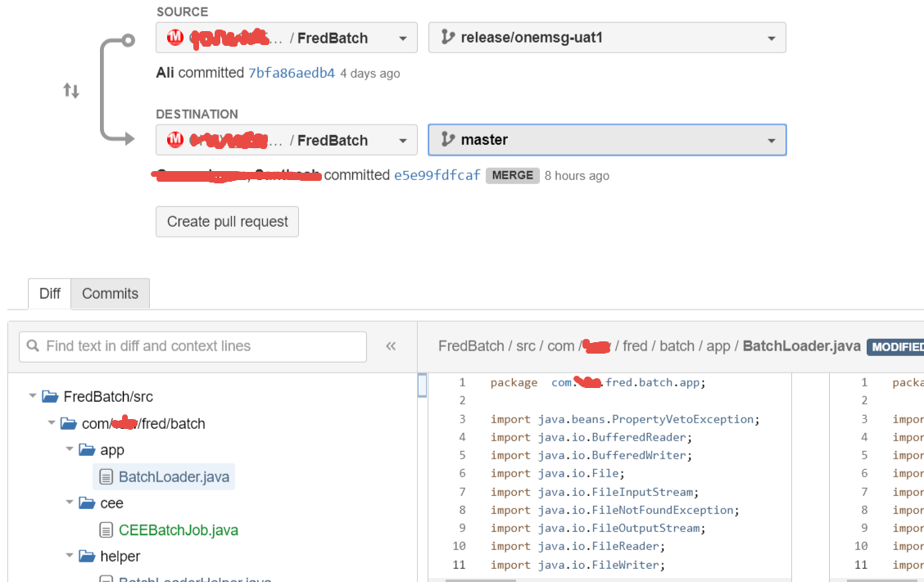The width and height of the screenshot is (924, 582).
Task: Open commit e5e99fdfcaf link
Action: (437, 175)
